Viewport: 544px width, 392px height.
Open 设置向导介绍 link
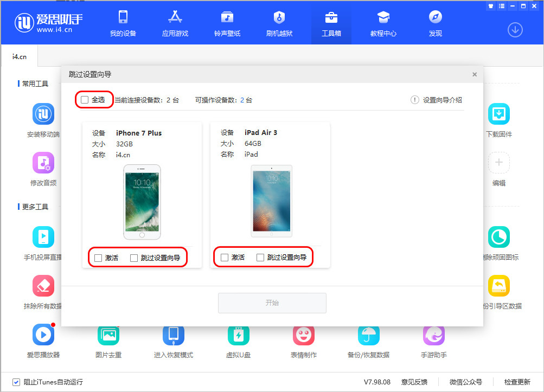(437, 100)
